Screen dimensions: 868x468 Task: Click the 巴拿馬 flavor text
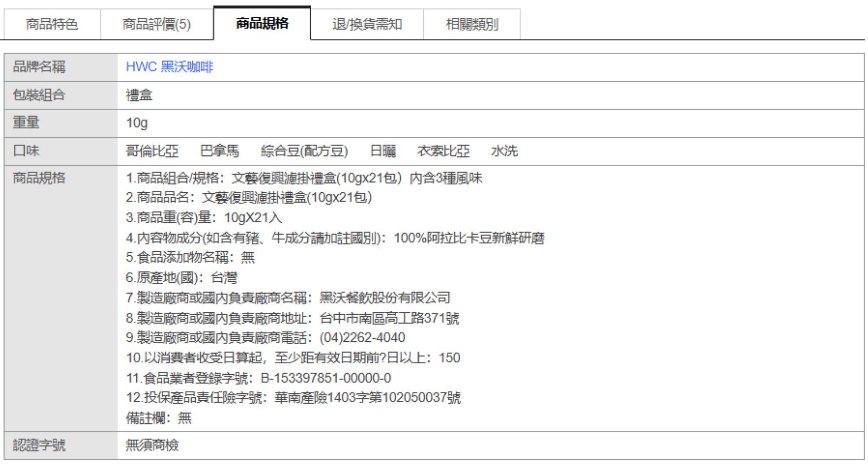220,151
